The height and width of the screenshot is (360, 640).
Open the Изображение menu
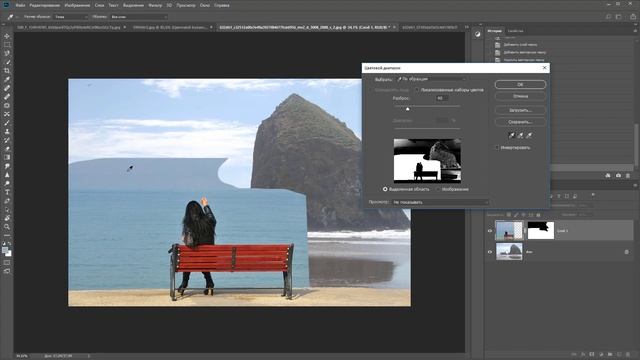point(77,5)
